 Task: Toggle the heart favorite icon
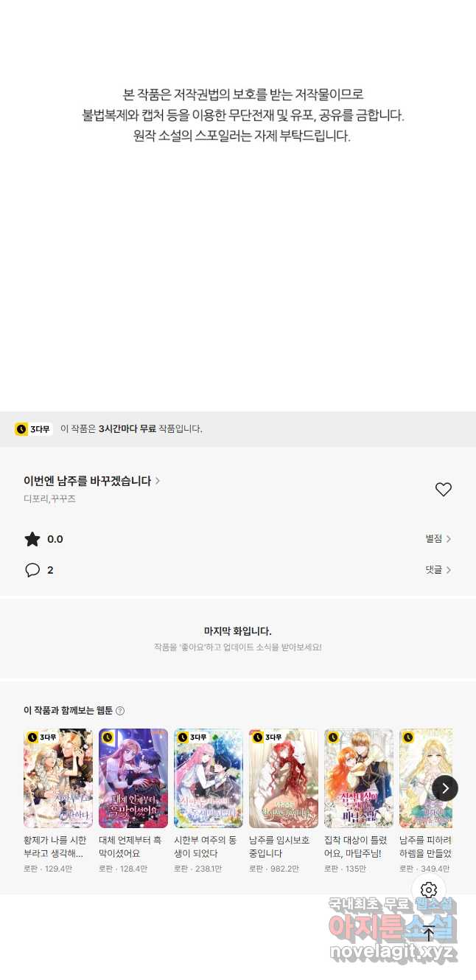tap(443, 490)
